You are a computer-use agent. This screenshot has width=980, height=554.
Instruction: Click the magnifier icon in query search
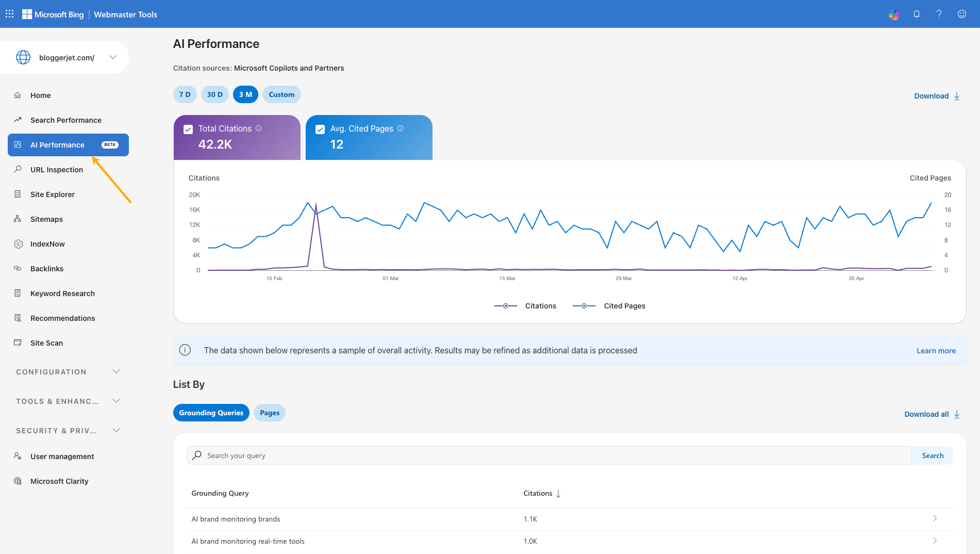coord(197,455)
